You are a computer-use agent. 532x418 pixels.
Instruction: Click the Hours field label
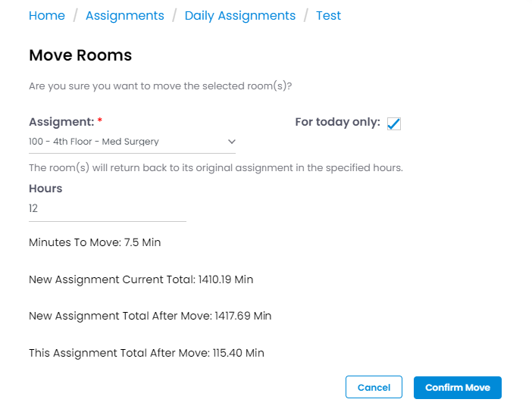pyautogui.click(x=45, y=189)
